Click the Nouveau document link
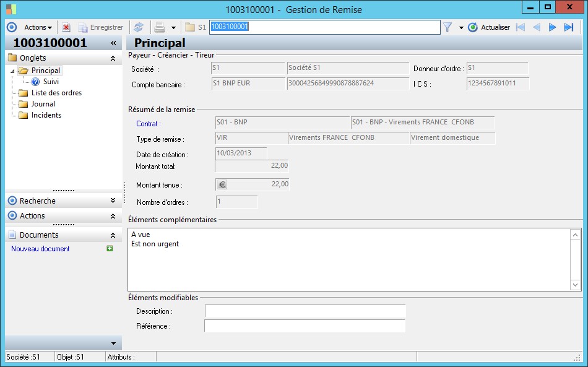Viewport: 588px width, 367px height. (x=40, y=249)
